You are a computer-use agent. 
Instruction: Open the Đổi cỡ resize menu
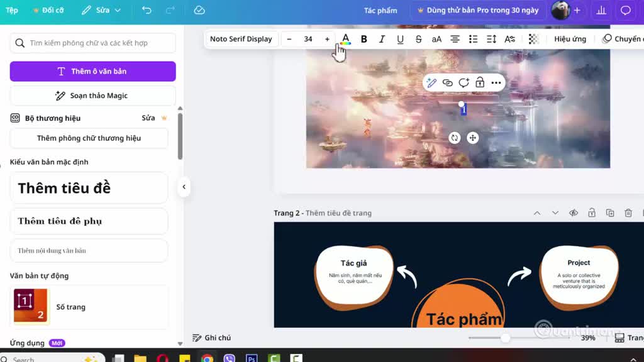[48, 10]
